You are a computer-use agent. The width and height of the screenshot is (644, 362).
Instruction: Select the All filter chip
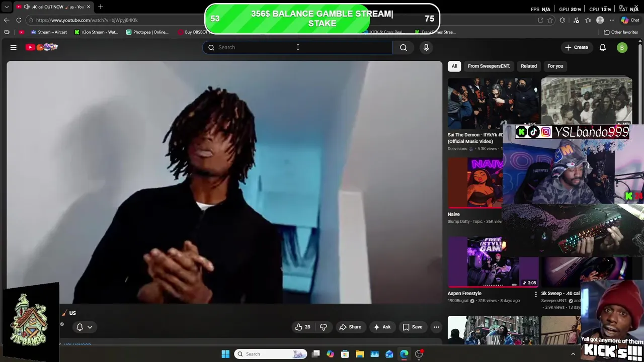pos(454,66)
